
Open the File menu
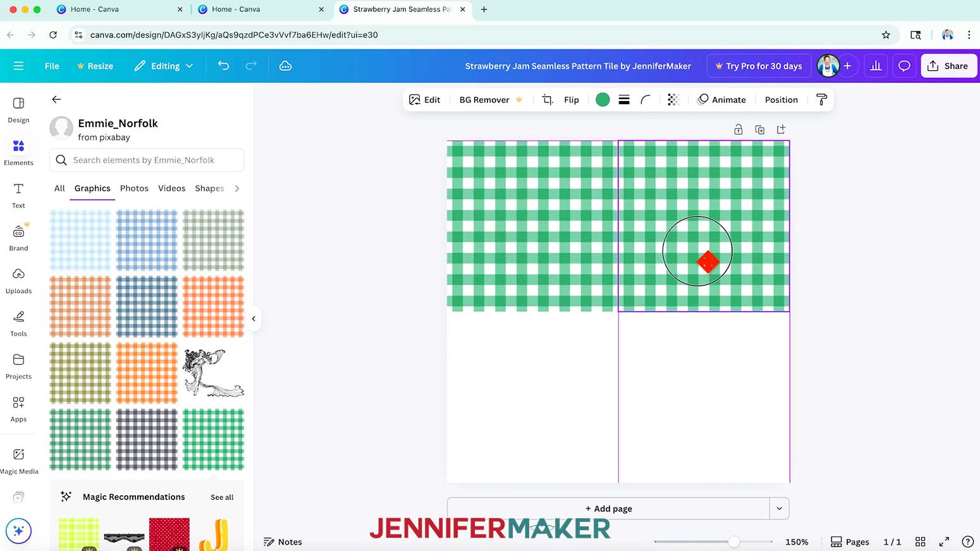[52, 66]
